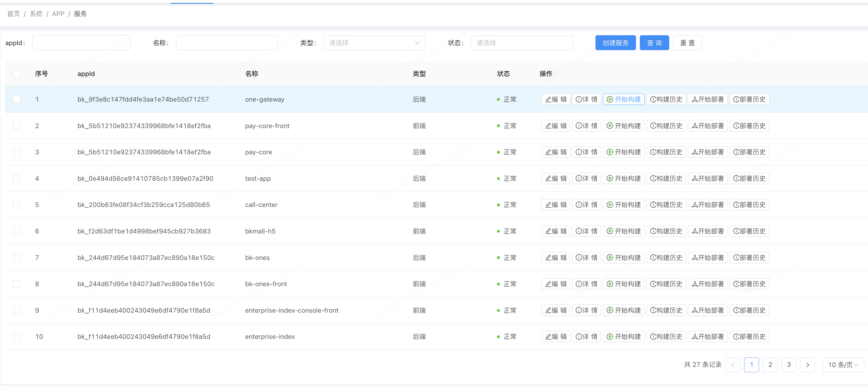The height and width of the screenshot is (386, 868).
Task: Go to page 3
Action: click(x=789, y=365)
